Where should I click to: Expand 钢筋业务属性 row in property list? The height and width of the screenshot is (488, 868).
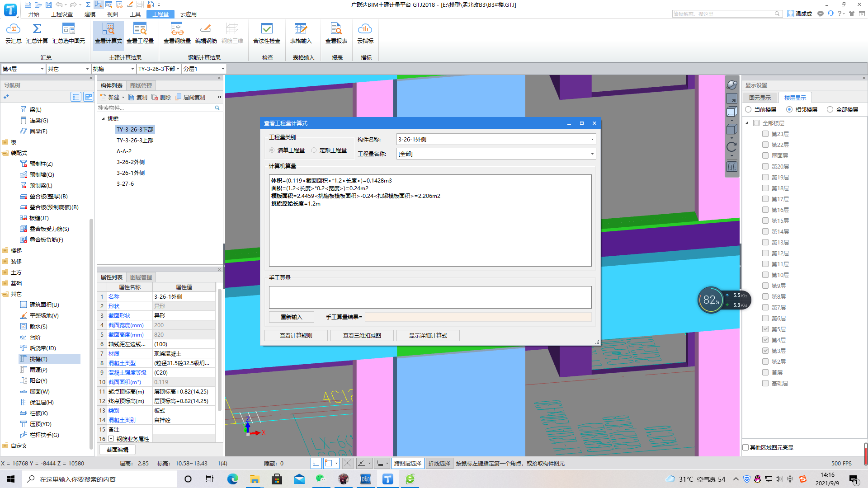click(111, 439)
